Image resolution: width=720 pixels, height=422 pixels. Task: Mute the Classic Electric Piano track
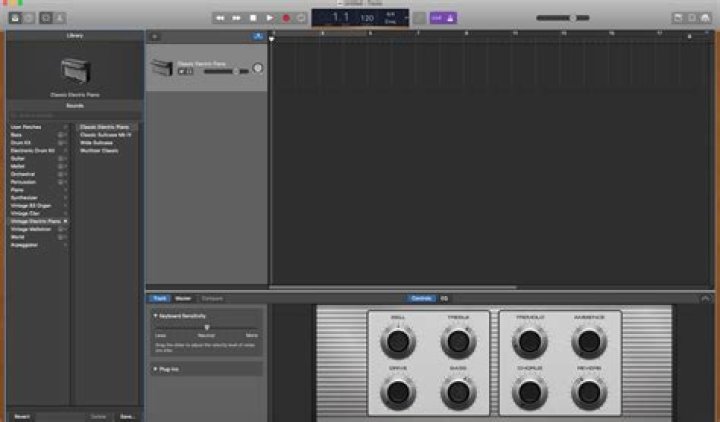[x=182, y=72]
